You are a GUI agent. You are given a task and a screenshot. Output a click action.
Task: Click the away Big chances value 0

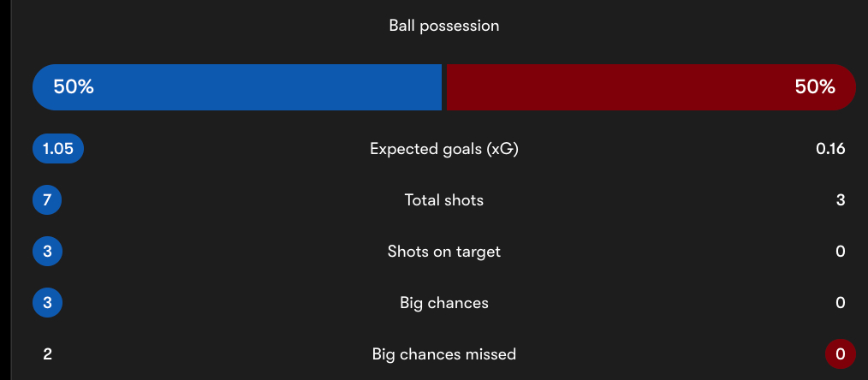tap(840, 303)
